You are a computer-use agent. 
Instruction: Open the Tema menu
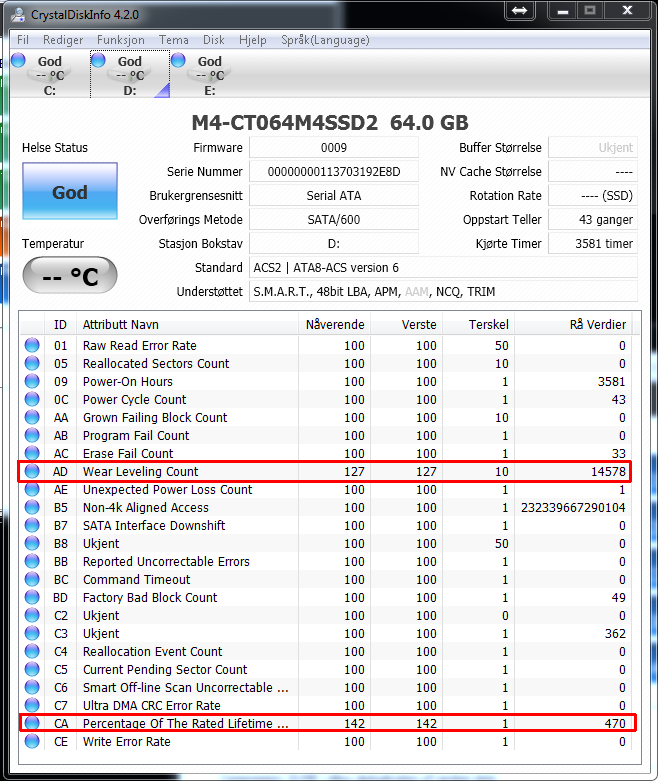pyautogui.click(x=173, y=40)
